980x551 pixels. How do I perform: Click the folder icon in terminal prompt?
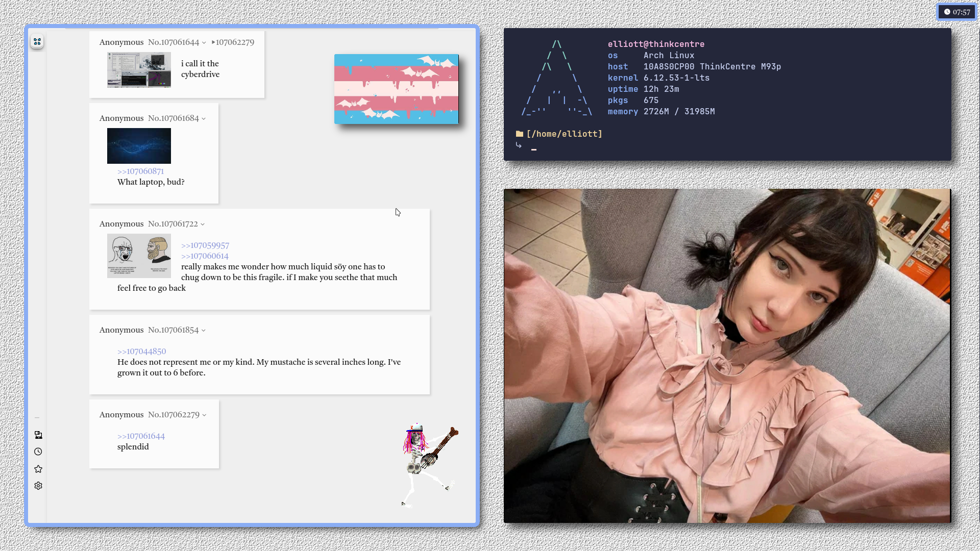[520, 134]
